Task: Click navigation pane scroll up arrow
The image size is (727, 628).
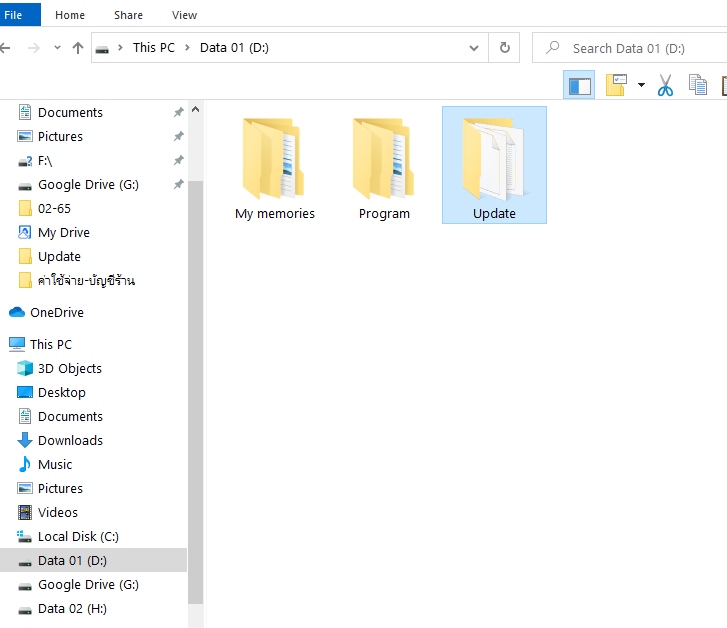Action: click(196, 109)
